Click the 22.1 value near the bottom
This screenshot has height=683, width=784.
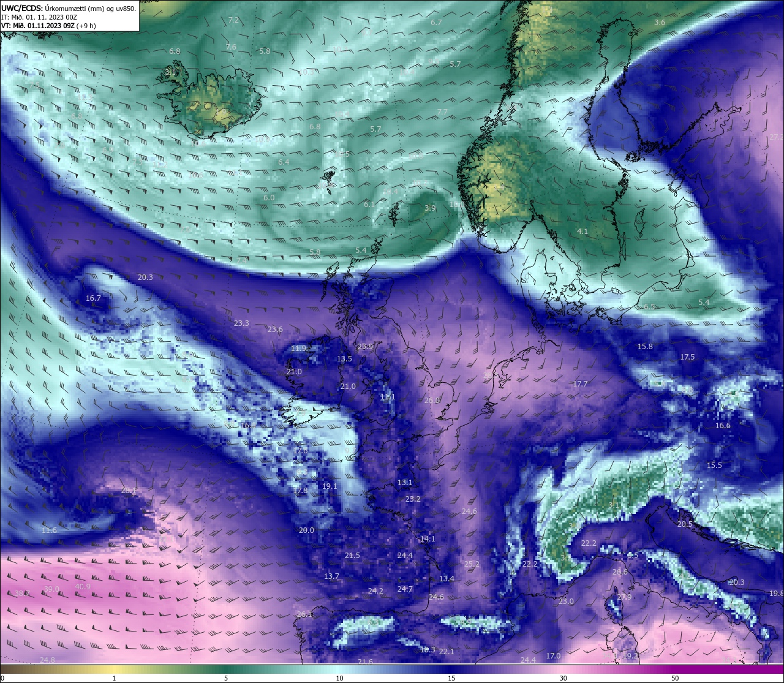point(447,652)
